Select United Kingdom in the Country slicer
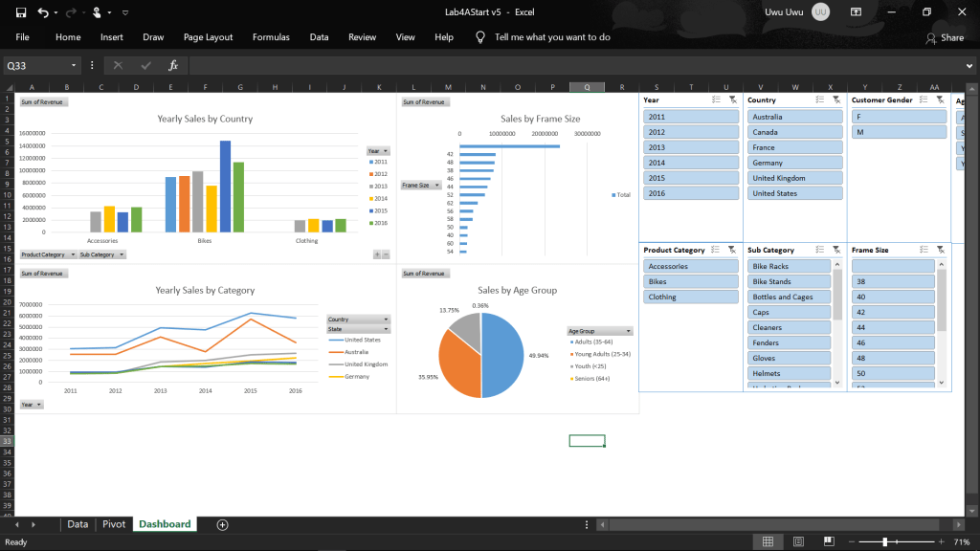 [x=794, y=178]
